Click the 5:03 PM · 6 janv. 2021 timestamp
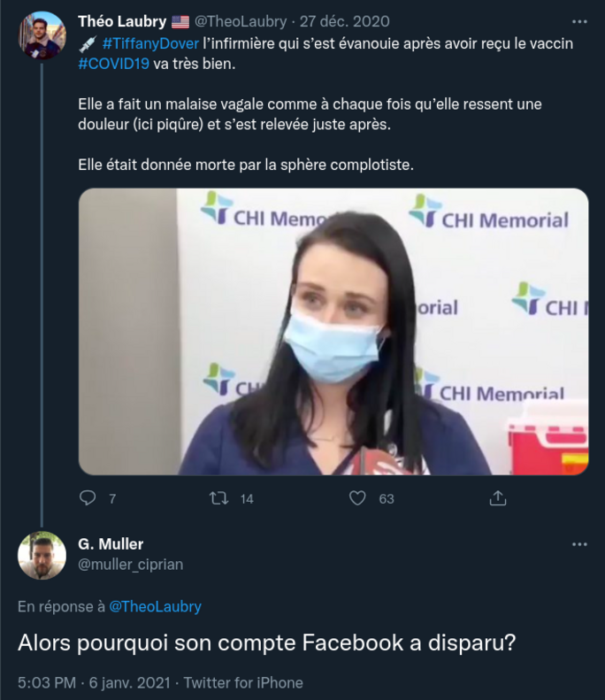The width and height of the screenshot is (605, 700). 88,682
